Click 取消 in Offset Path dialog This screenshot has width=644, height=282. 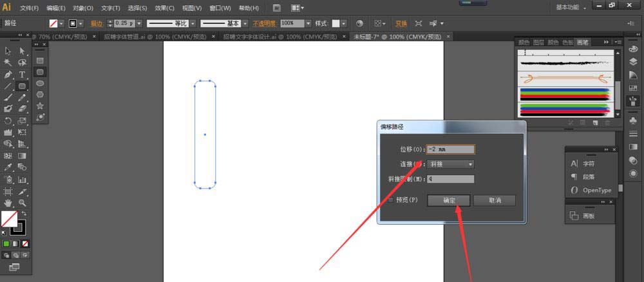click(495, 200)
